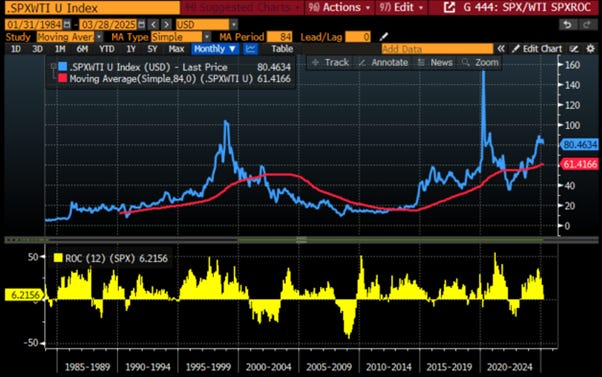This screenshot has width=602, height=377.
Task: Click the Annotate tool button
Action: tap(383, 62)
